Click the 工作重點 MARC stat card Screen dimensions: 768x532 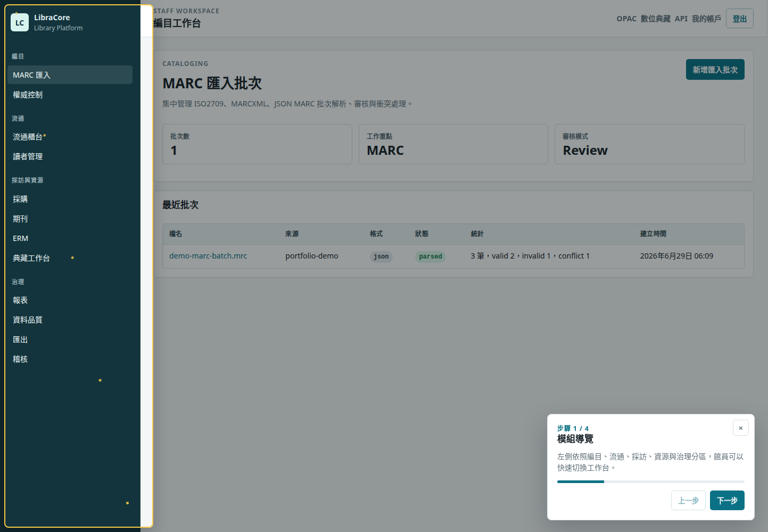click(x=453, y=144)
